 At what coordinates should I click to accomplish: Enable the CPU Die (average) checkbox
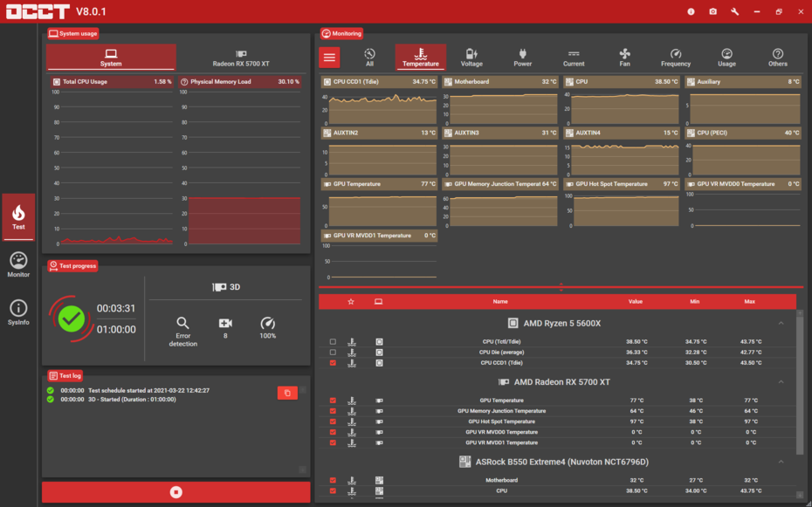pos(333,353)
